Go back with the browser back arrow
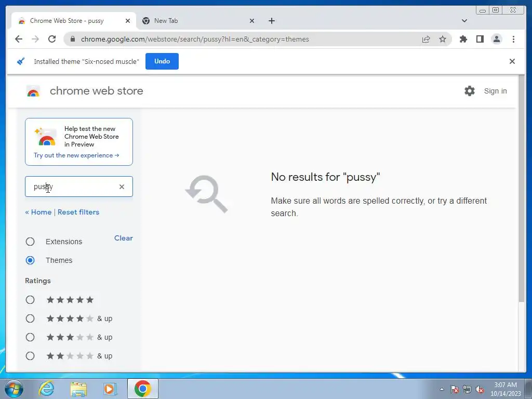The height and width of the screenshot is (399, 532). pos(19,39)
